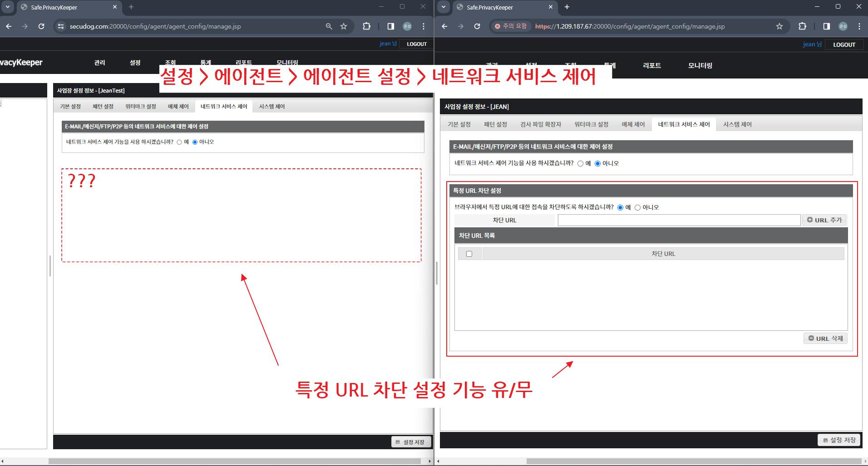Open profile avatar in left browser window
The height and width of the screenshot is (466, 868).
[407, 26]
